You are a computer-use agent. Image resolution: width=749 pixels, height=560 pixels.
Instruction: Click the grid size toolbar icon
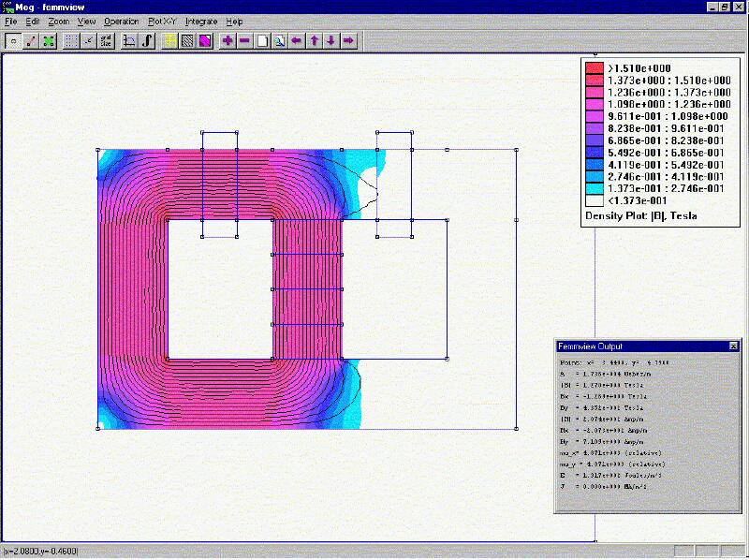pyautogui.click(x=107, y=40)
